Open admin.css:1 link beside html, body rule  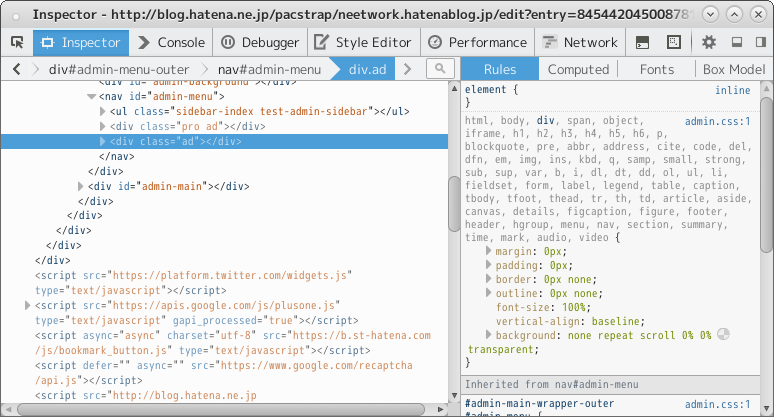[x=717, y=121]
